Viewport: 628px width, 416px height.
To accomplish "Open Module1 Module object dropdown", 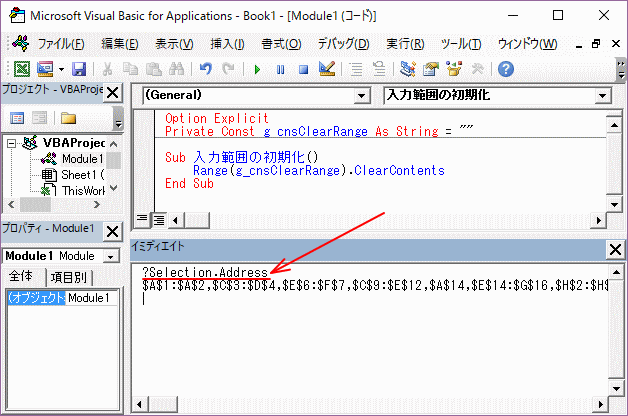I will tap(111, 256).
